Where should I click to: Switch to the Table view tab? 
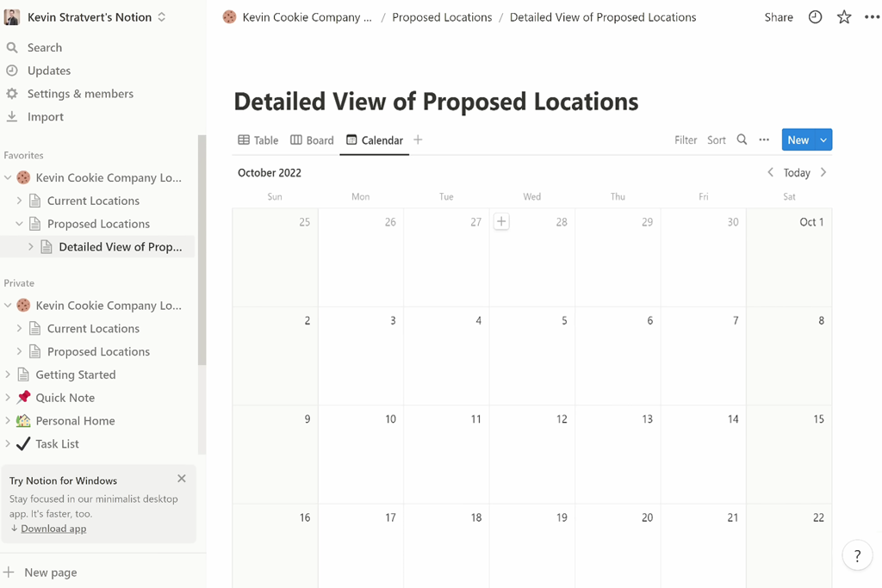[258, 140]
